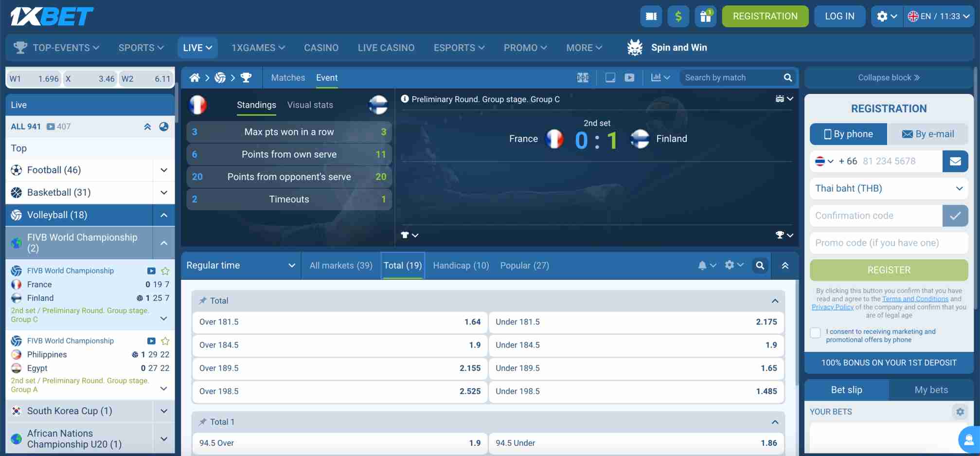980x456 pixels.
Task: Click the bell notifications icon above markets
Action: click(702, 265)
